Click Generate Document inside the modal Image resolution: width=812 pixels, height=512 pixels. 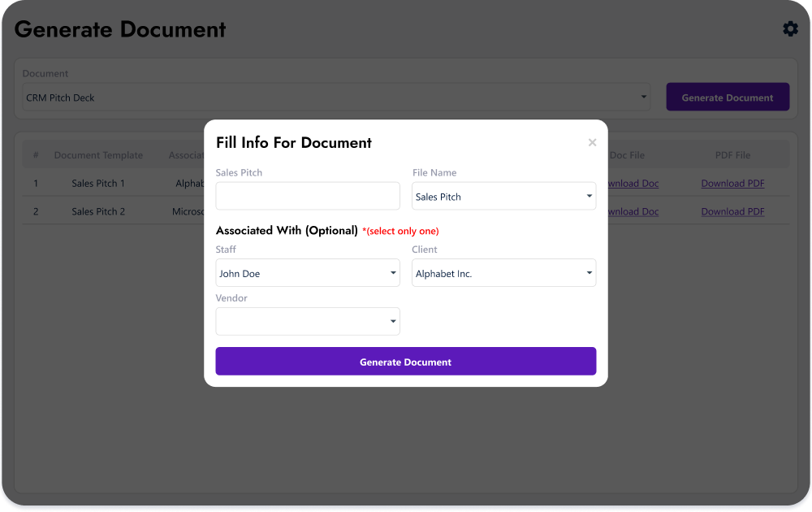click(406, 361)
